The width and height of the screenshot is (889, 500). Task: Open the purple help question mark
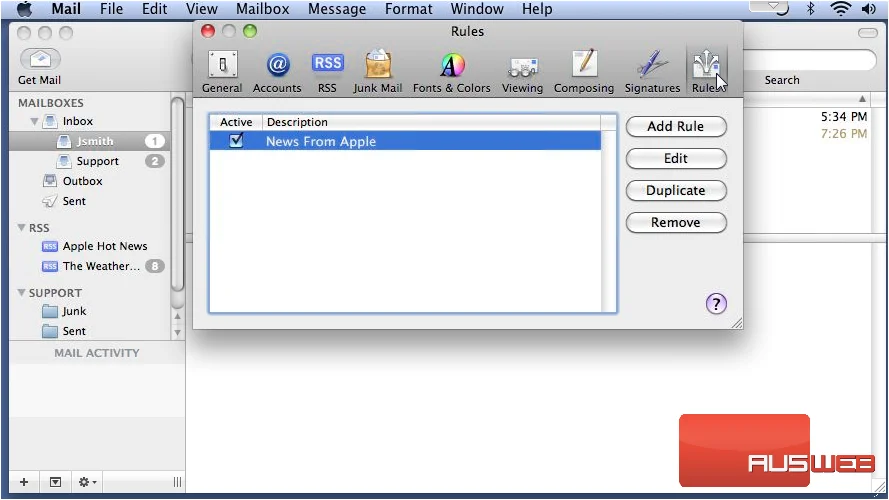pos(716,304)
